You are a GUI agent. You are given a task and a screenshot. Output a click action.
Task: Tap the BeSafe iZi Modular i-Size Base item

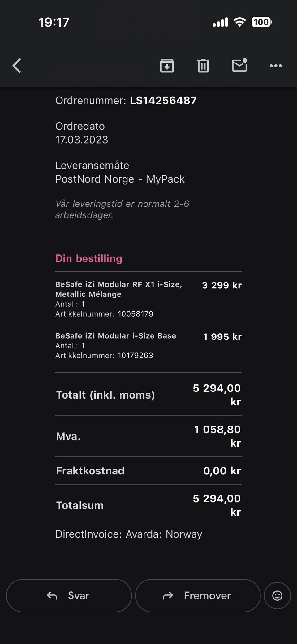click(116, 336)
